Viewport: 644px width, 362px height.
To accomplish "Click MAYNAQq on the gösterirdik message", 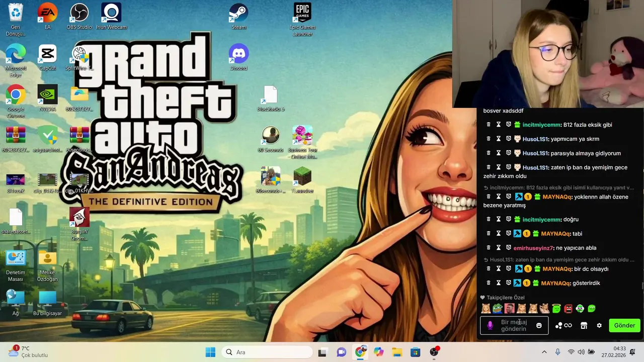I will (x=556, y=283).
